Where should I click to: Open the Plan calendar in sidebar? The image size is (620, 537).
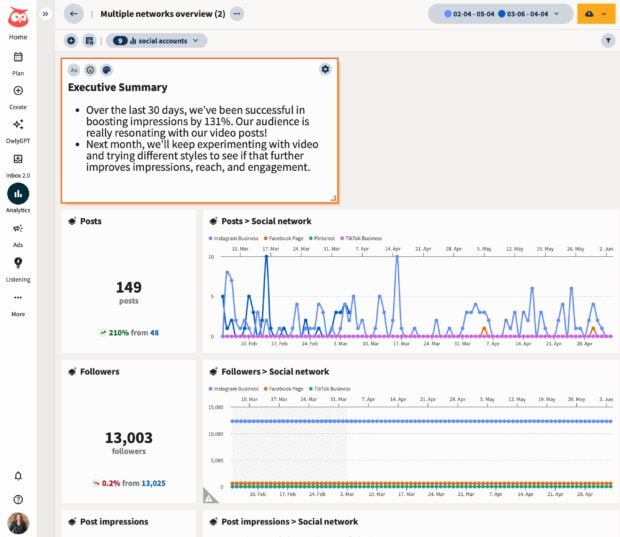(x=18, y=58)
